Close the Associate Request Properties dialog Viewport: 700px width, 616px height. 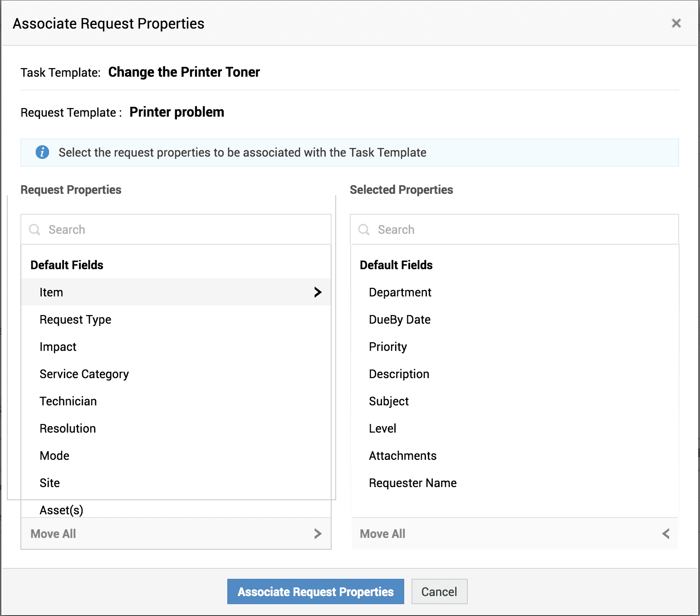point(676,23)
